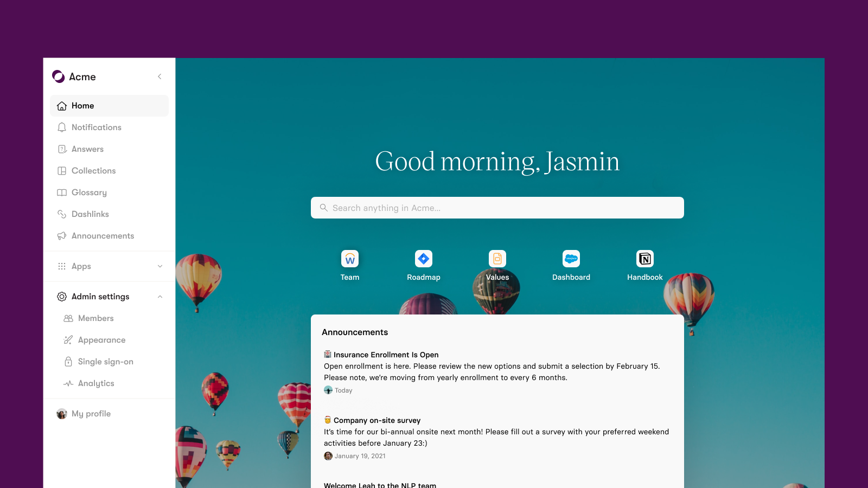The height and width of the screenshot is (488, 868).
Task: Open the Workday Team shortcut
Action: 350,259
